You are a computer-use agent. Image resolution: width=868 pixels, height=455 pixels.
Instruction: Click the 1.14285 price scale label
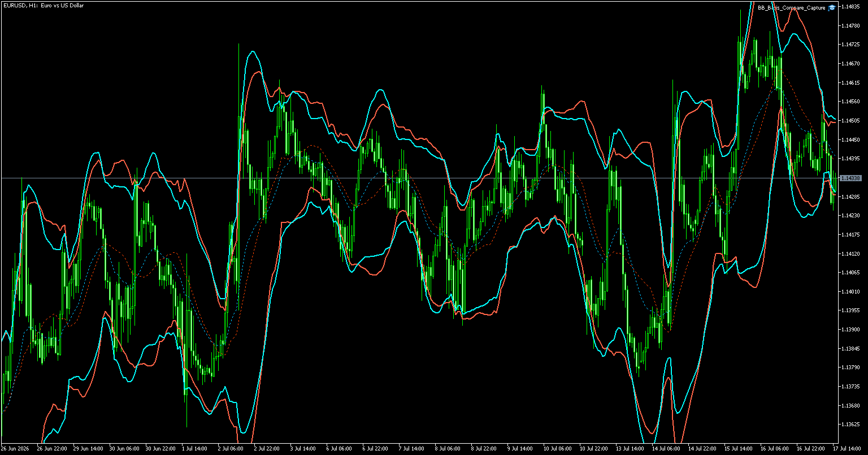(x=850, y=196)
